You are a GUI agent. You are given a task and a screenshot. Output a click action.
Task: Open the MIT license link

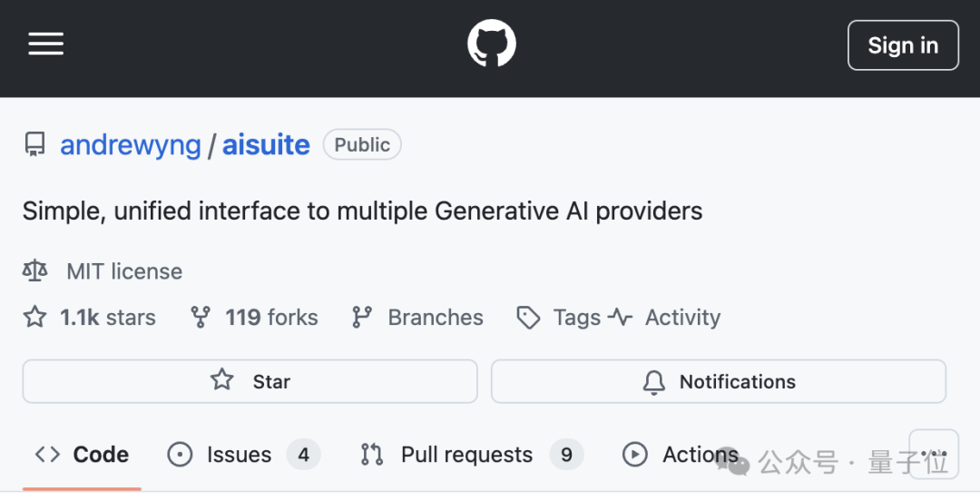coord(124,271)
